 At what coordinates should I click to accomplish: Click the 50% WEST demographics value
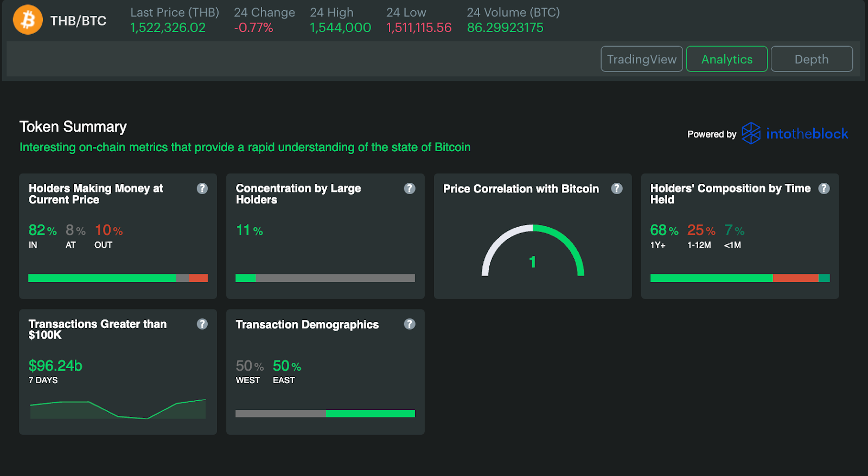click(250, 366)
